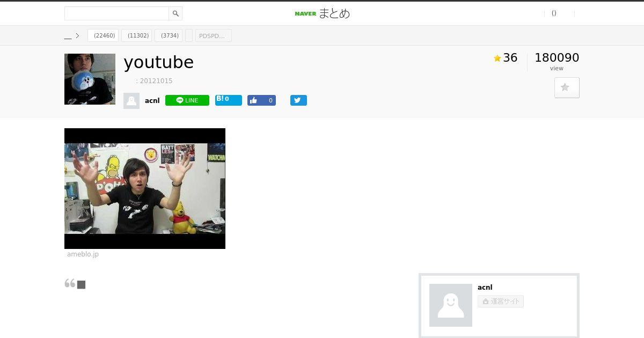
Task: Click the yellow star next to 36
Action: click(497, 58)
